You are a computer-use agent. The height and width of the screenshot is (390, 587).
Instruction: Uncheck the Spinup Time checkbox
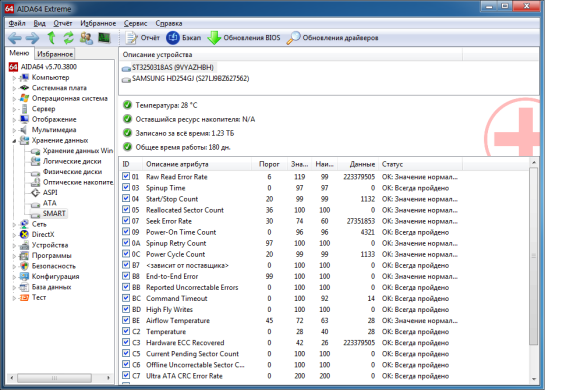point(126,188)
